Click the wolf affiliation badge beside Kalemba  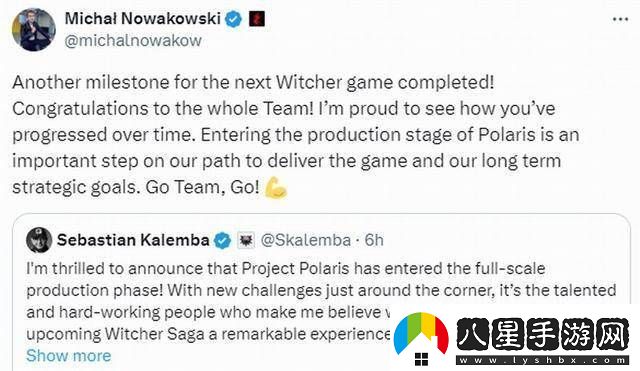tap(246, 240)
